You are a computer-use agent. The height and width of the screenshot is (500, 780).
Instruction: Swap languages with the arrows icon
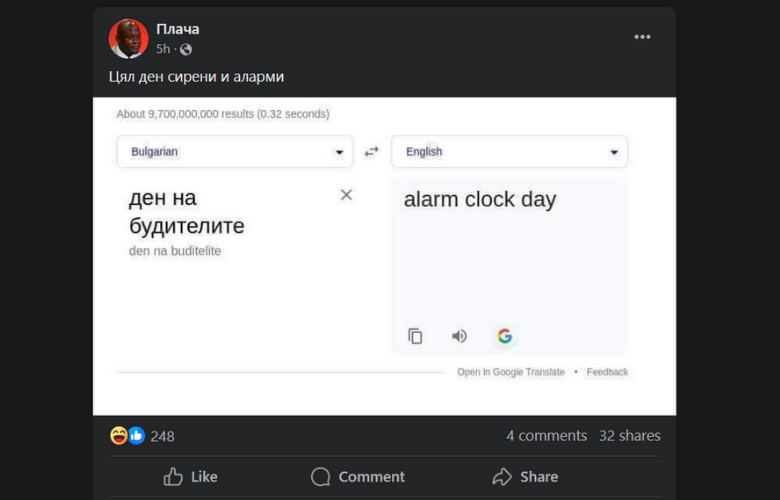[372, 152]
